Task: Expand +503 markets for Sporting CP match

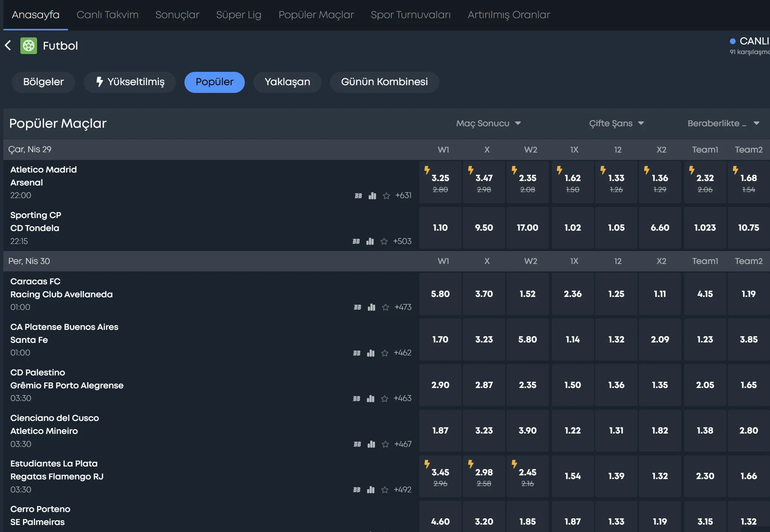Action: [402, 241]
